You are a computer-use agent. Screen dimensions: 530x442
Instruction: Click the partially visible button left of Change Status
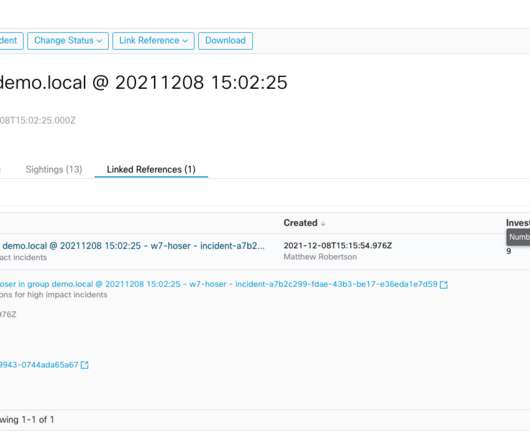11,41
